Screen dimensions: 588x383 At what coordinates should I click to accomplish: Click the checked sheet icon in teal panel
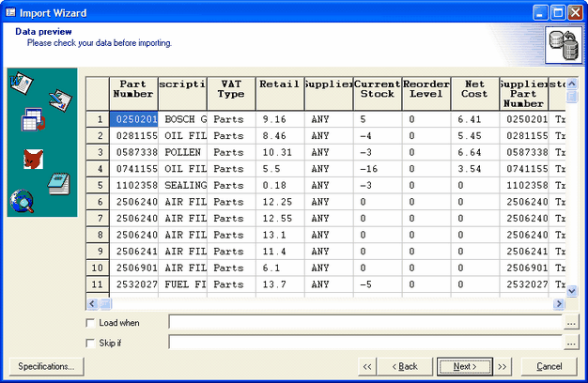pyautogui.click(x=60, y=100)
